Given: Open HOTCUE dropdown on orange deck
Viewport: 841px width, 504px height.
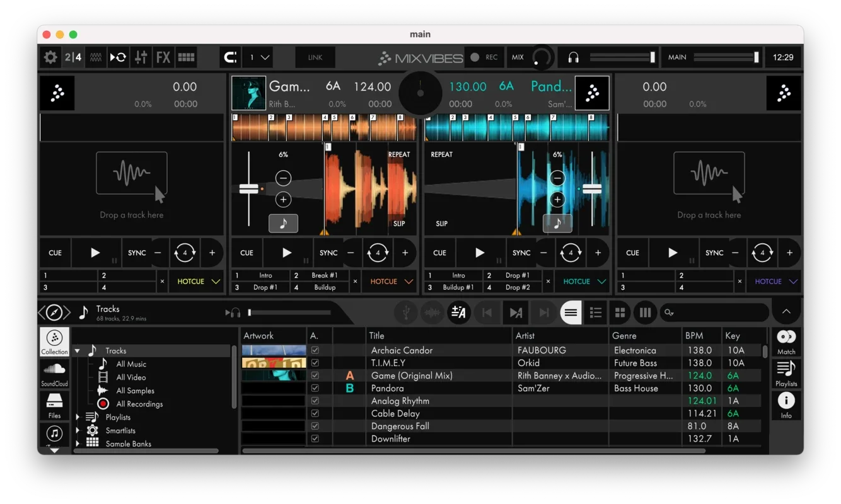Looking at the screenshot, I should click(x=391, y=282).
